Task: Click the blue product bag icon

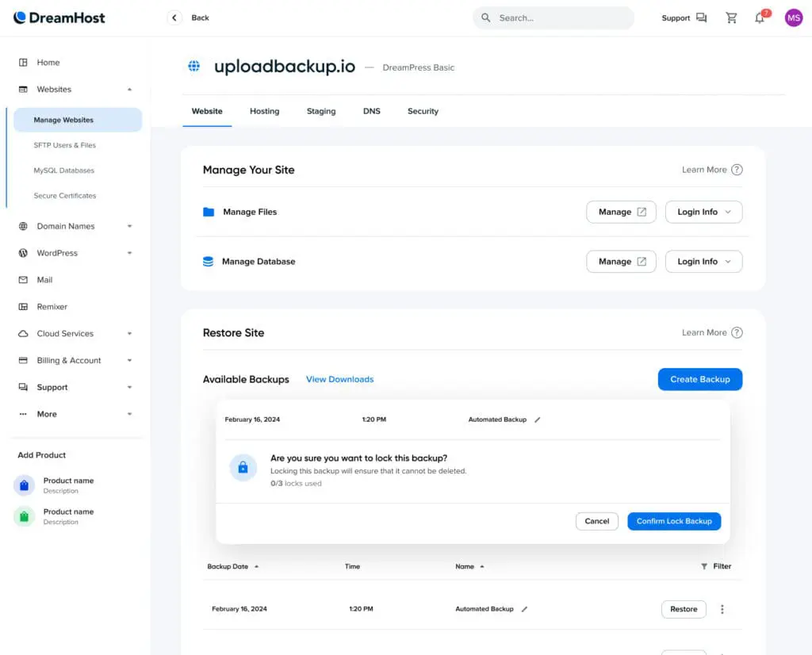Action: (24, 485)
